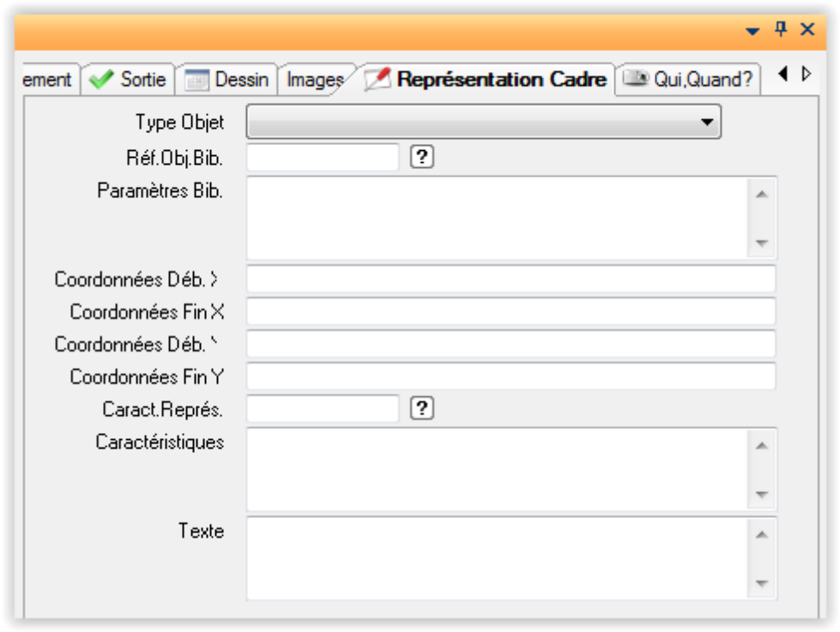Click the Coordonnées Fin Y field
The image size is (840, 632).
click(x=511, y=376)
